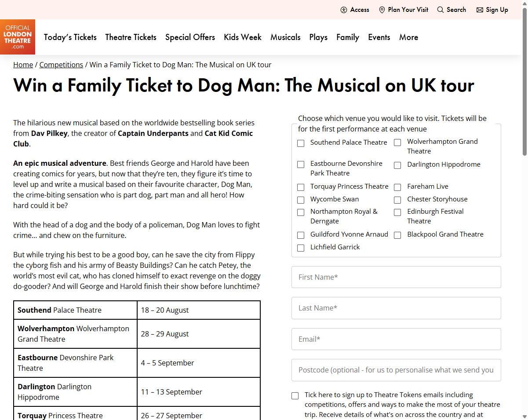This screenshot has height=420, width=528.
Task: Click the Sign Up envelope icon
Action: (x=480, y=10)
